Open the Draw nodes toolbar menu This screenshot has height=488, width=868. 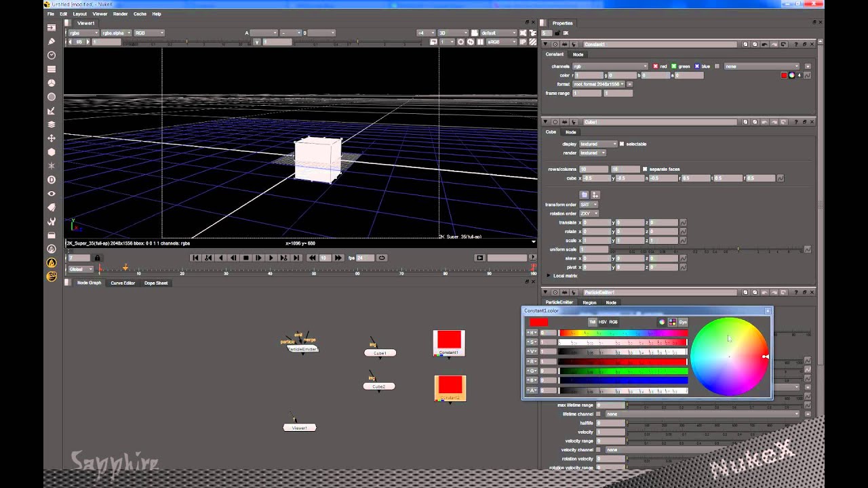tap(52, 41)
